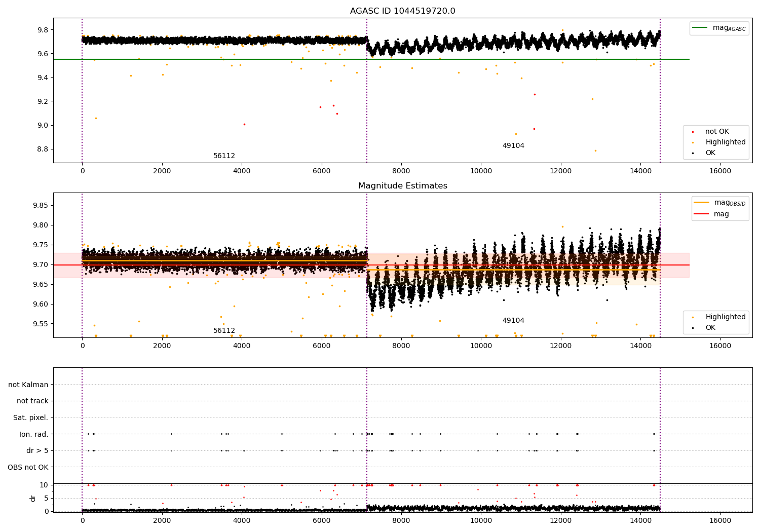Select y-tick '9.2' on the top plot
The image size is (760, 532).
pos(42,101)
